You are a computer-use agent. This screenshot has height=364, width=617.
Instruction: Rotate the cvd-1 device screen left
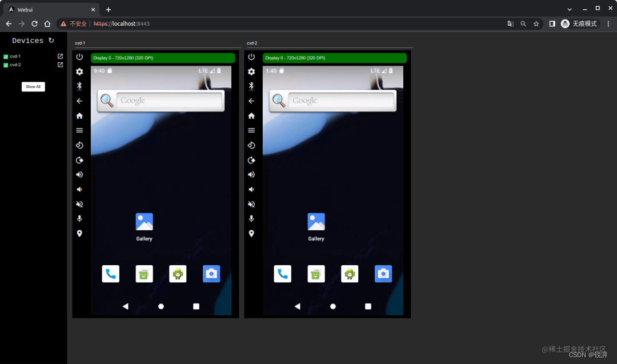pos(79,145)
